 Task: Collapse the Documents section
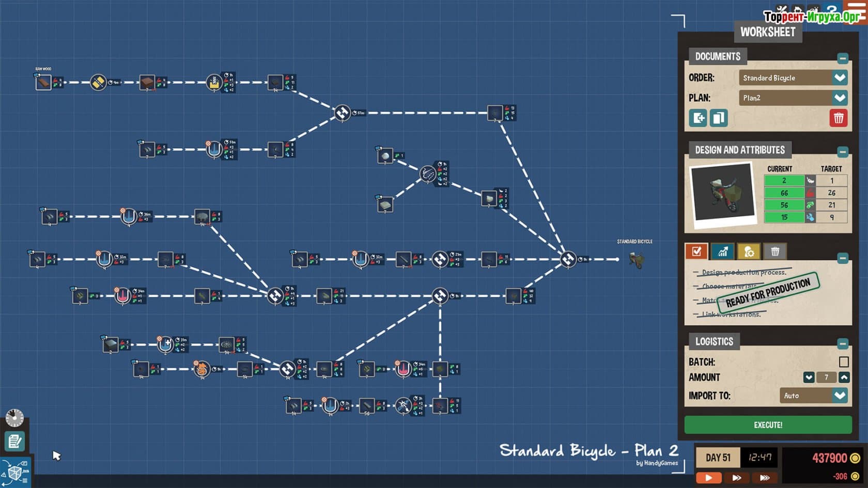pos(843,58)
